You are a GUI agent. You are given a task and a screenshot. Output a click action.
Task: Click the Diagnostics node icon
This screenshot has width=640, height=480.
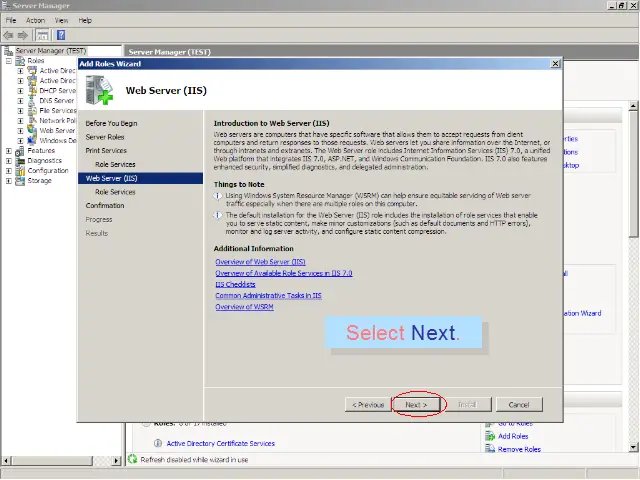pyautogui.click(x=21, y=160)
